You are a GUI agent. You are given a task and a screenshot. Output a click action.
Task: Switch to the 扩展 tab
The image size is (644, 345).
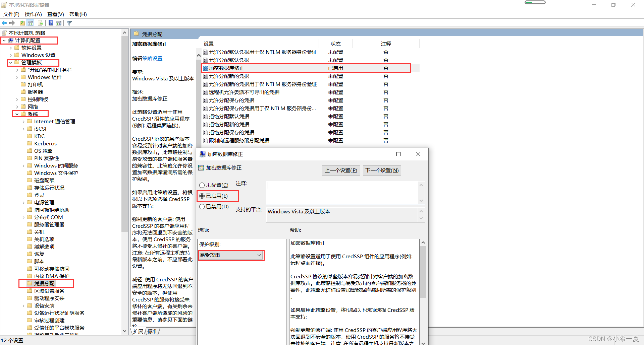138,331
